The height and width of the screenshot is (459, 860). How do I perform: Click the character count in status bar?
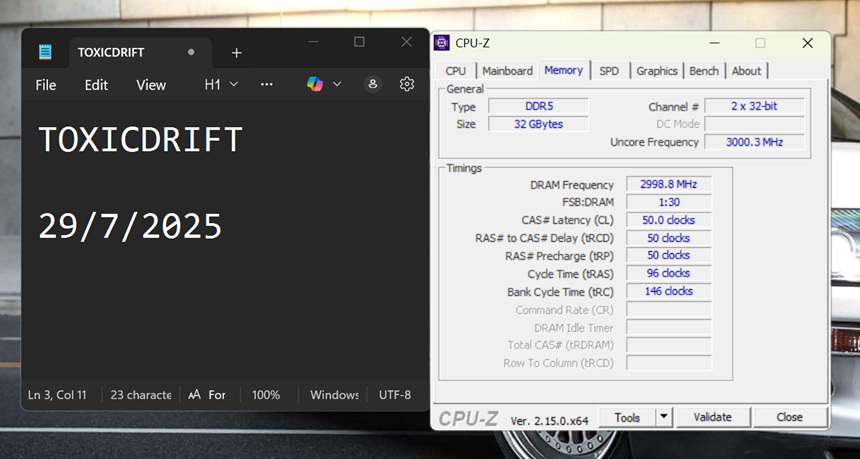(141, 395)
